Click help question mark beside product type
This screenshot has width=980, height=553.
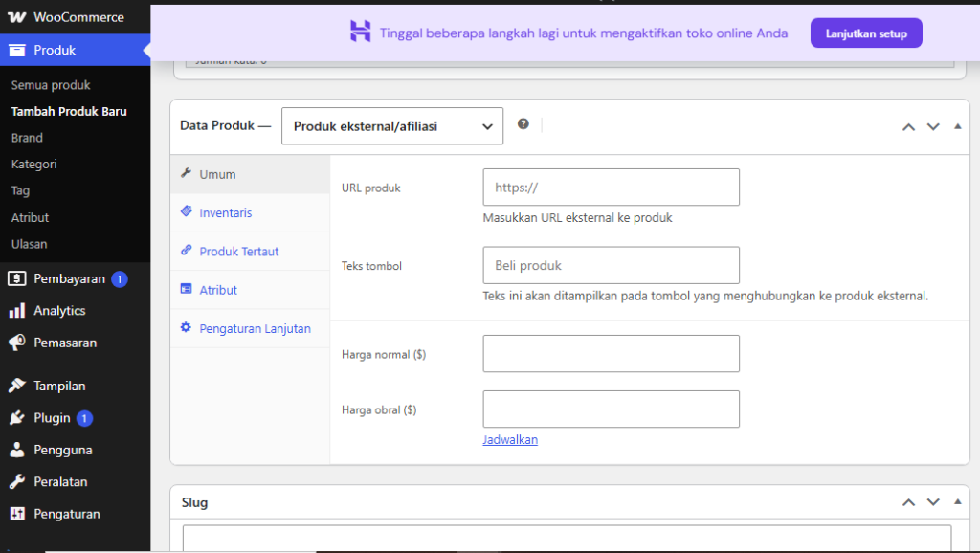(523, 123)
